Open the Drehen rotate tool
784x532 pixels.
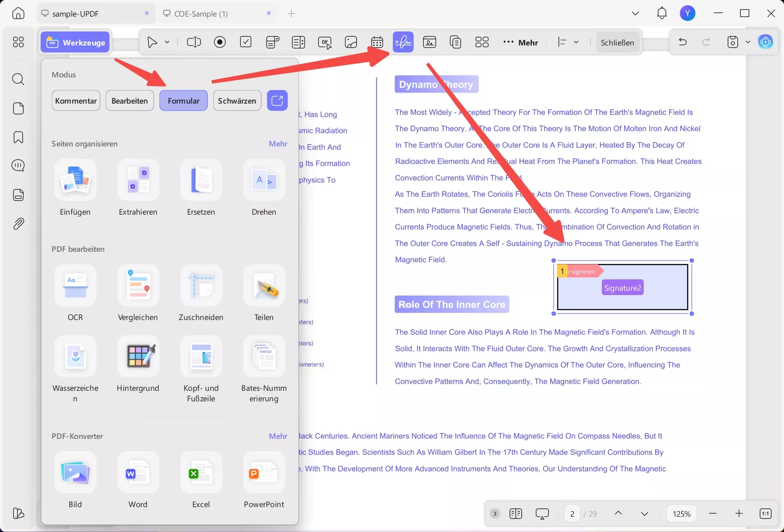pos(264,188)
